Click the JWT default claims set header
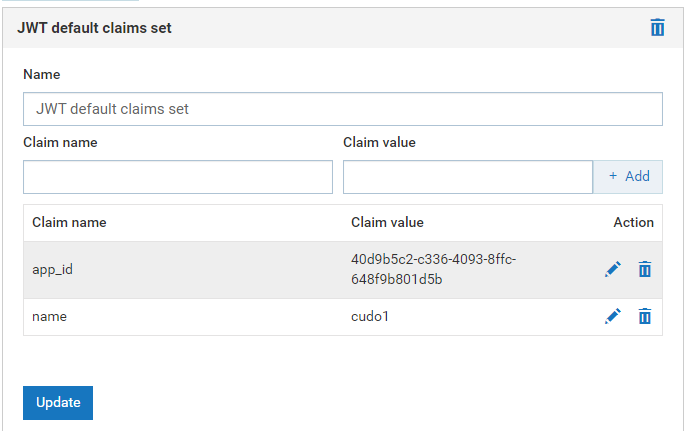Viewport: 691px width, 431px height. [95, 28]
